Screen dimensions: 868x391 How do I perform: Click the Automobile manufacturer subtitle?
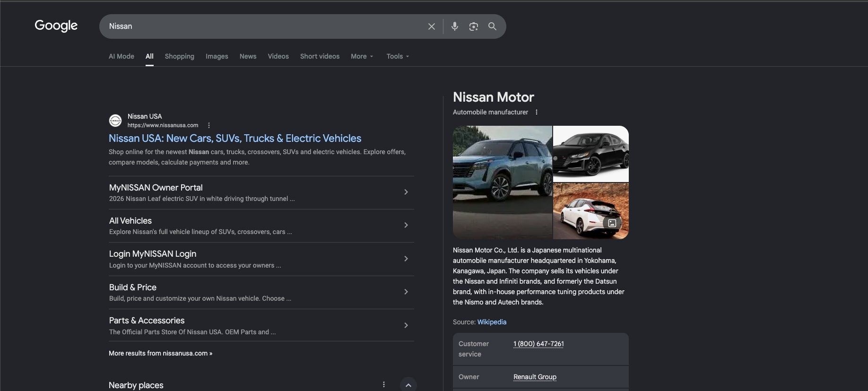(x=490, y=112)
